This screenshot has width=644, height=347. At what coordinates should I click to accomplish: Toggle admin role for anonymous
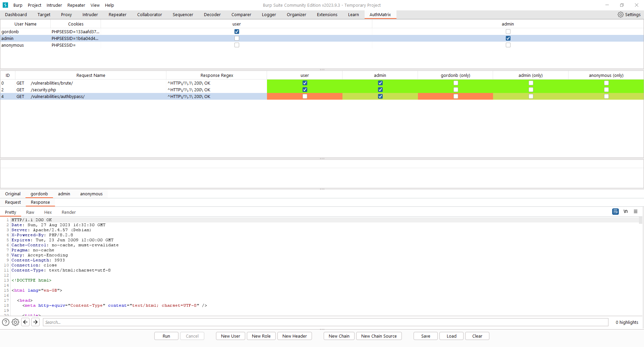(x=508, y=45)
